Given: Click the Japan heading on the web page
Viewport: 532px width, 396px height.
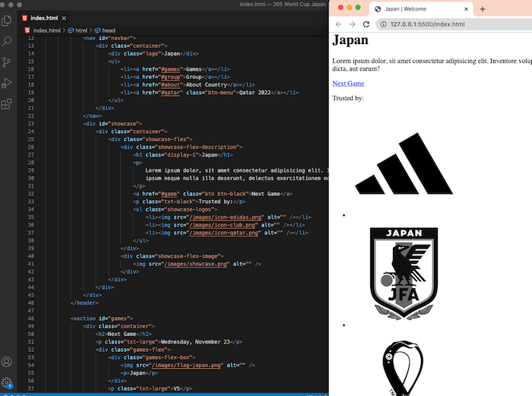Looking at the screenshot, I should coord(350,40).
